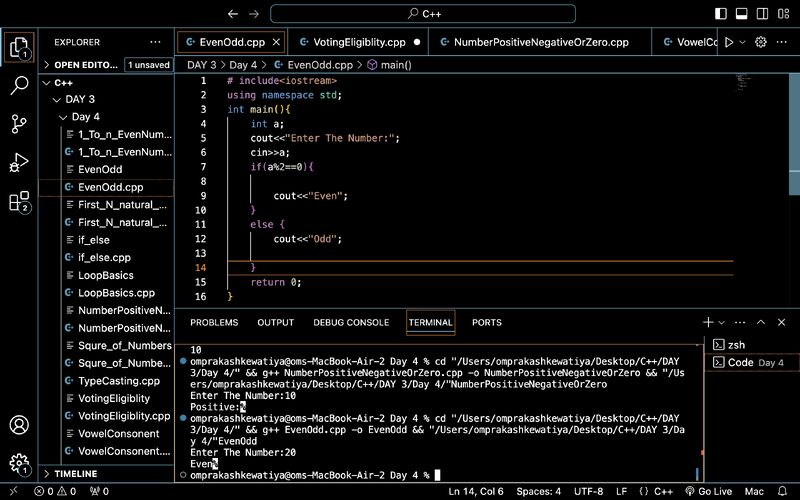Collapse the C++ root folder

pos(106,83)
